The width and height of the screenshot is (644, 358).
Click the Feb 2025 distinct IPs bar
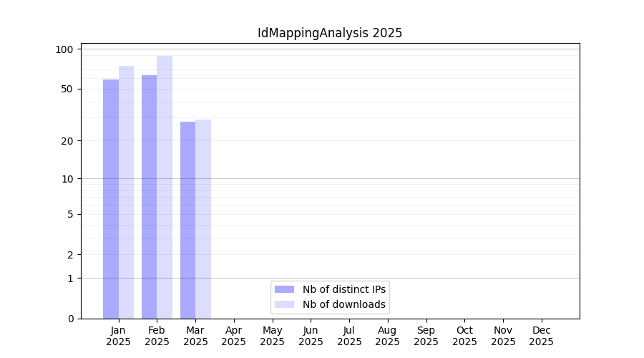[149, 197]
